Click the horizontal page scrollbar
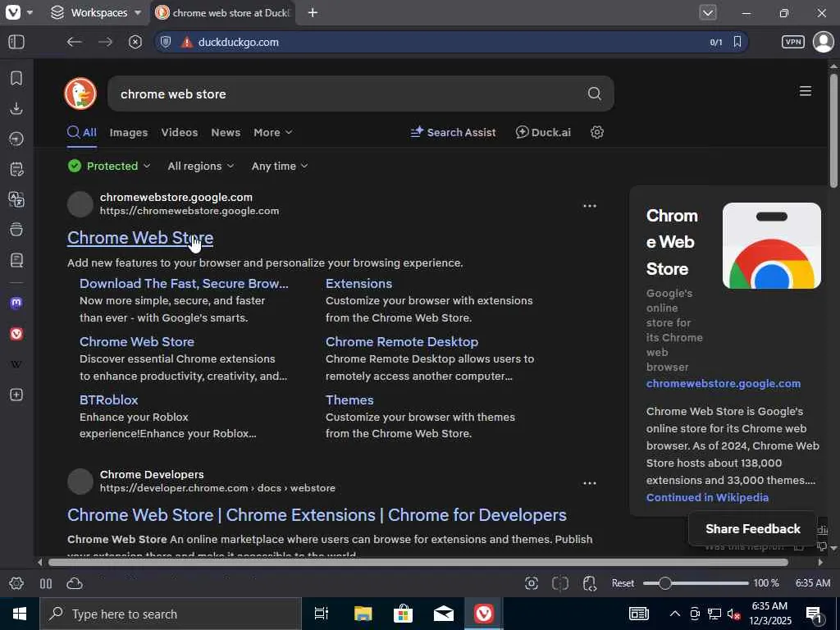 click(418, 562)
